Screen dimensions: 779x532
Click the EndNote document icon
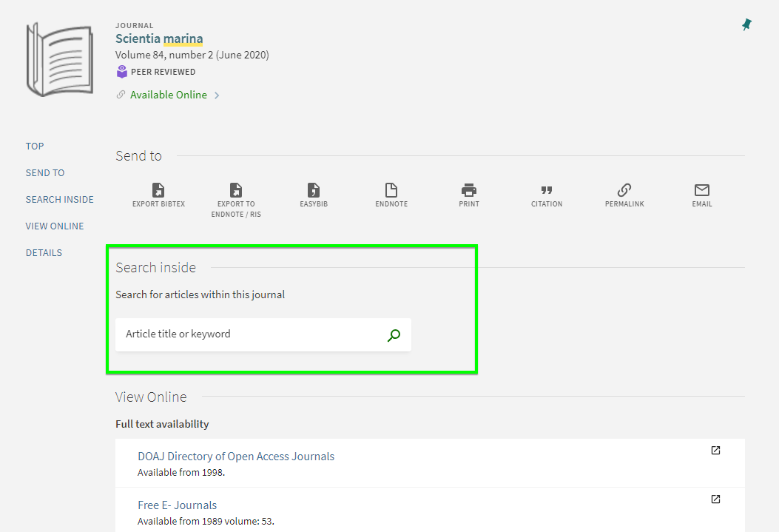pos(391,190)
